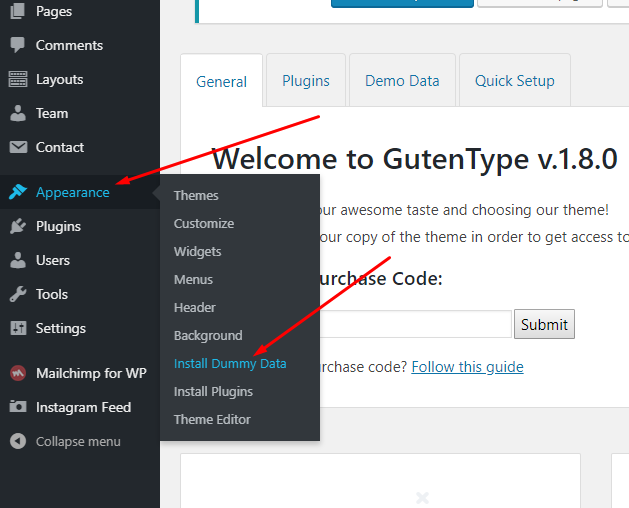Open the Follow this guide link

click(x=467, y=367)
